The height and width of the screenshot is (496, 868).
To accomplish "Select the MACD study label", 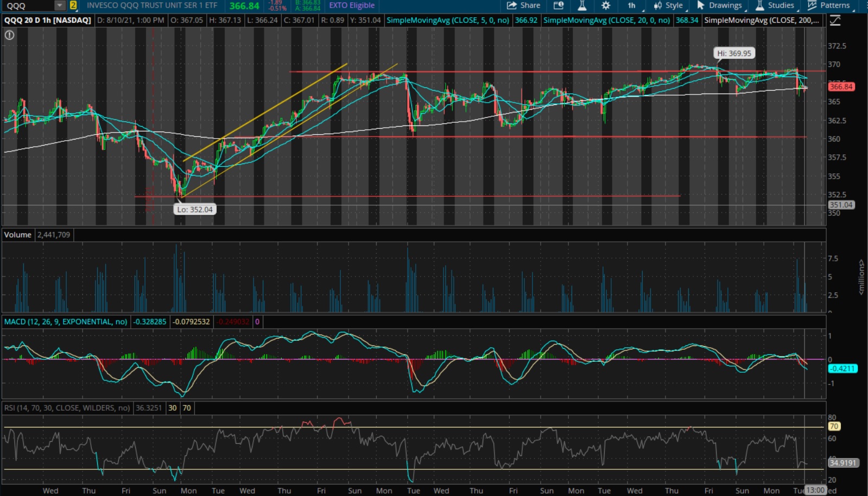I will [x=66, y=322].
